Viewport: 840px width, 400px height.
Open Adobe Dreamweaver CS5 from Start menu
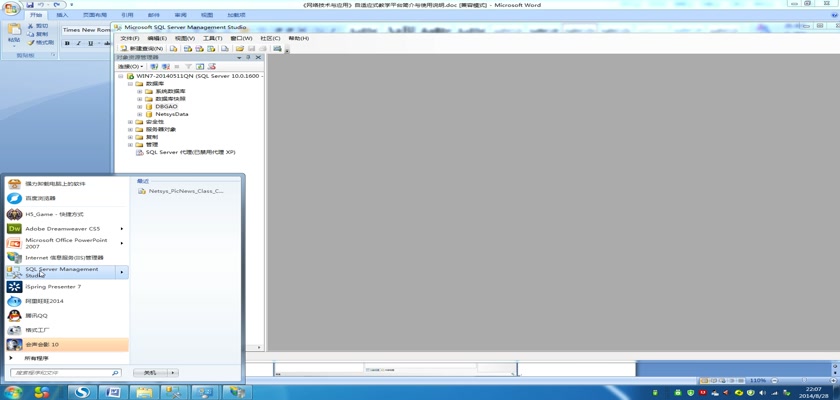tap(67, 229)
